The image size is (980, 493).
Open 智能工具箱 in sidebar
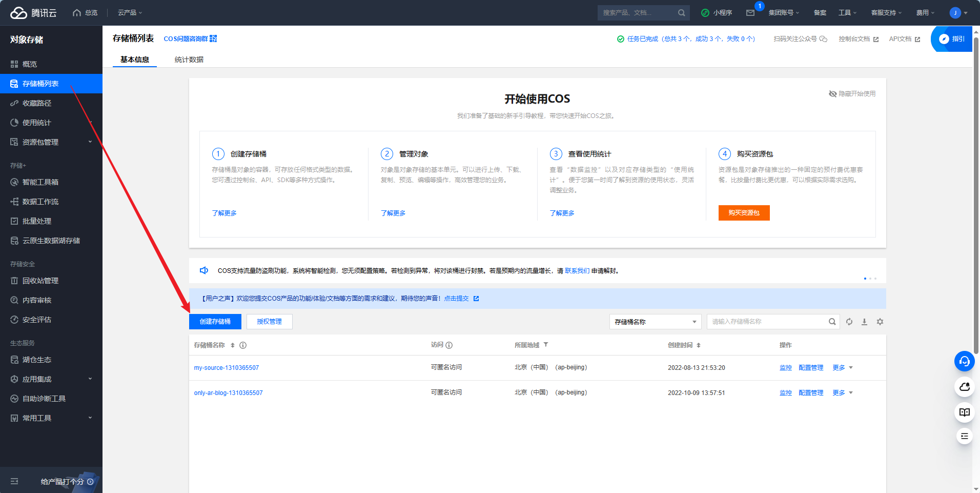pos(51,182)
